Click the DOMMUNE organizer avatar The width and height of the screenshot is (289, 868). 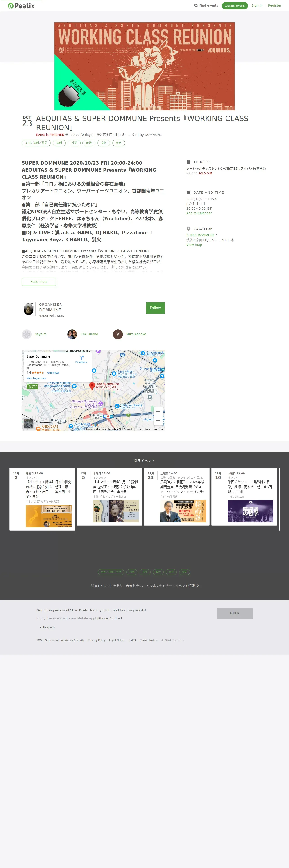click(29, 309)
